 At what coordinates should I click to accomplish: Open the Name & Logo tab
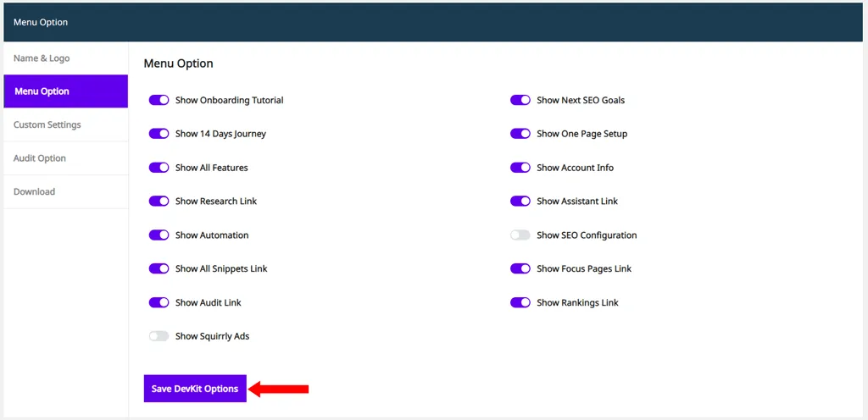[66, 58]
